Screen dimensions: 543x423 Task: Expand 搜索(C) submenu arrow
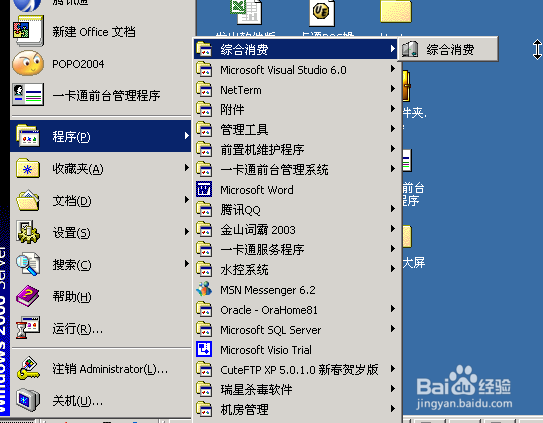[187, 264]
